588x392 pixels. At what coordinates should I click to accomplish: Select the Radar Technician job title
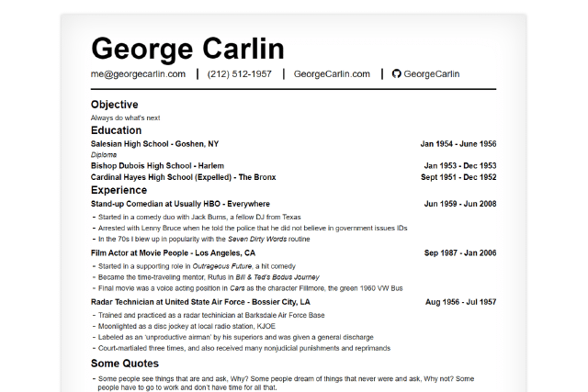(x=200, y=302)
